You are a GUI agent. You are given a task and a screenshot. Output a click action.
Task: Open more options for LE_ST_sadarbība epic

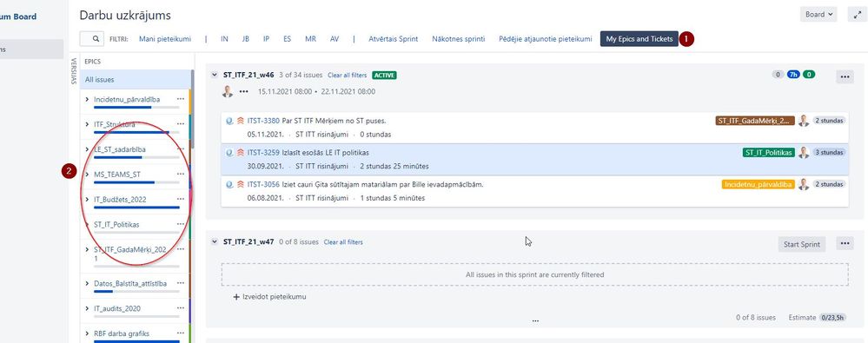point(181,149)
